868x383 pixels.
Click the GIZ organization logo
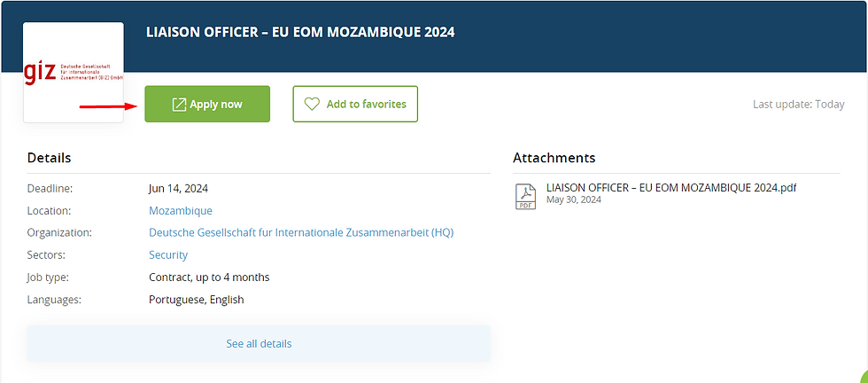coord(74,72)
